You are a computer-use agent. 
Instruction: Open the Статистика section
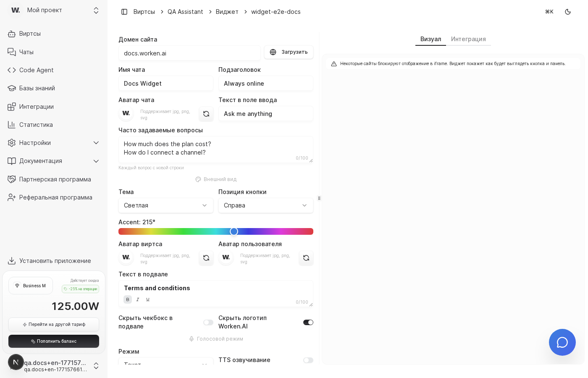tap(36, 125)
